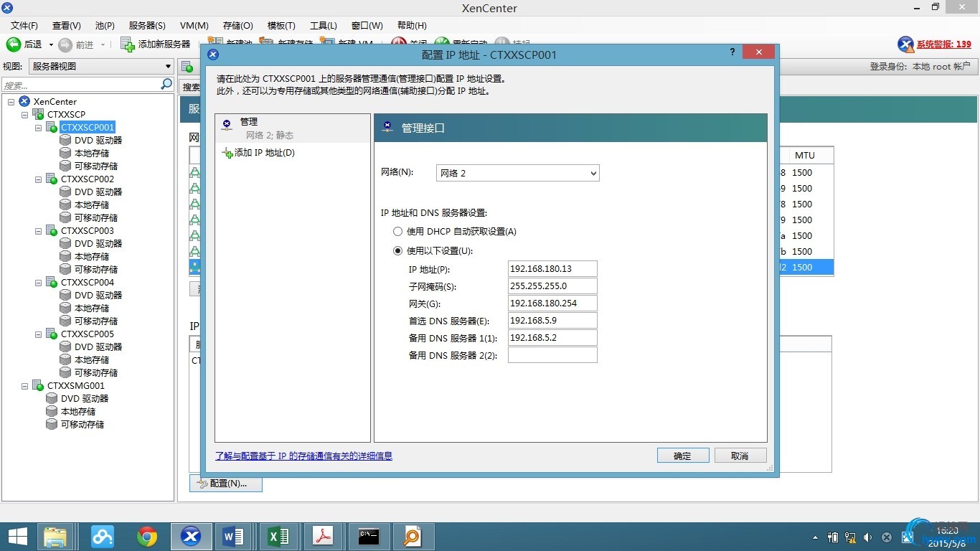
Task: Collapse the CTXXSCP003 tree node
Action: pos(39,231)
